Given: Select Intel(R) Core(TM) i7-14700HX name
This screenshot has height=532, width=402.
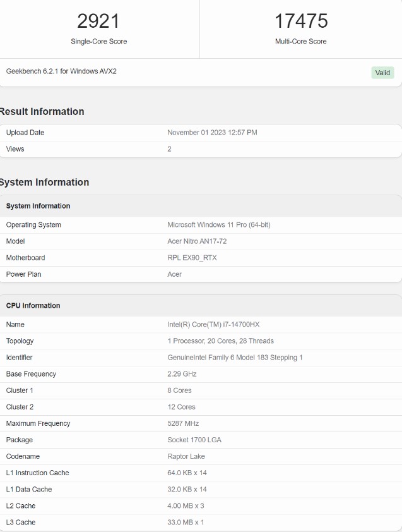Looking at the screenshot, I should [213, 324].
